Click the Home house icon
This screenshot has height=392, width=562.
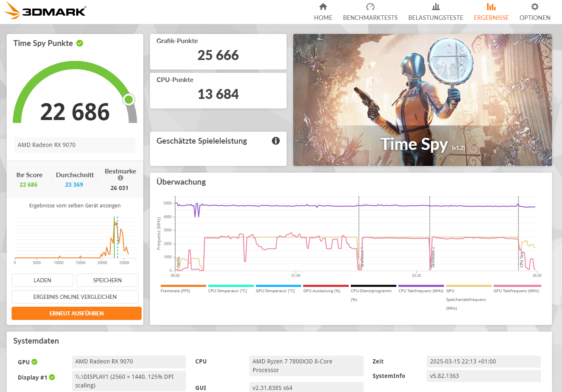point(323,7)
